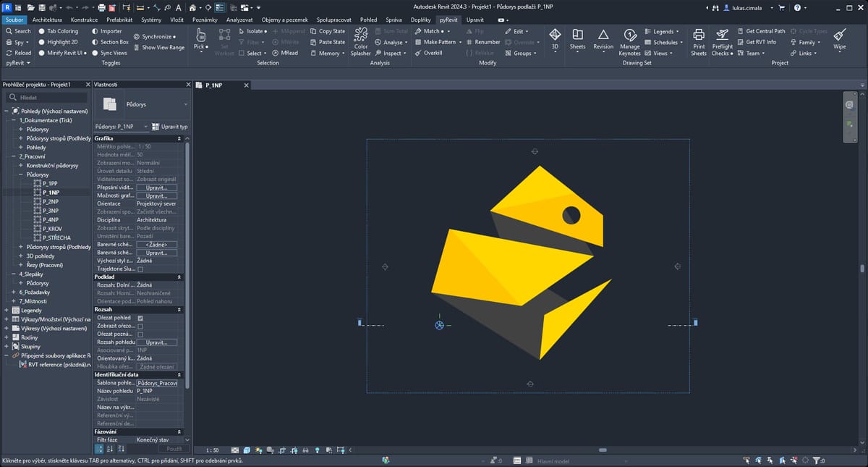868x467 pixels.
Task: Toggle the Trajektorie Slunce checkbox
Action: point(140,269)
